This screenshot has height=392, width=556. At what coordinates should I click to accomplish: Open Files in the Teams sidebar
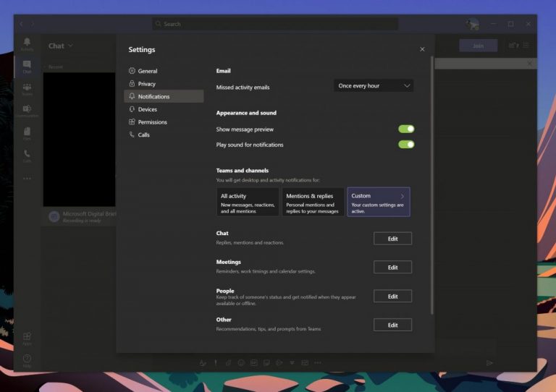point(27,134)
